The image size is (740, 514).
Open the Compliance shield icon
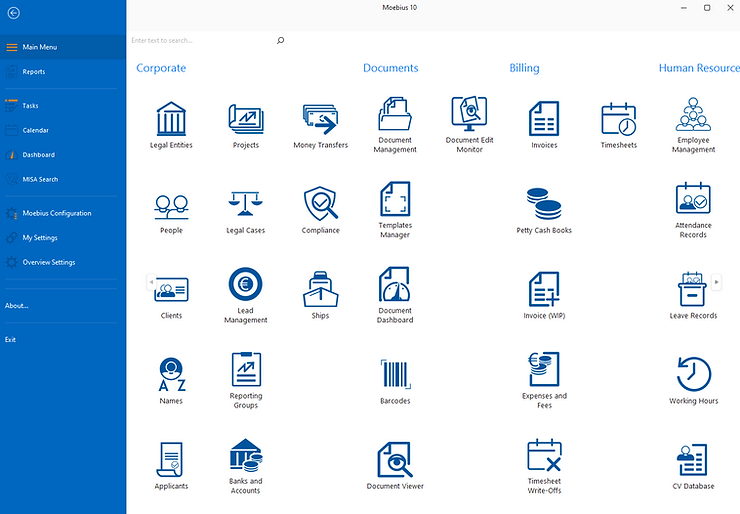point(320,211)
